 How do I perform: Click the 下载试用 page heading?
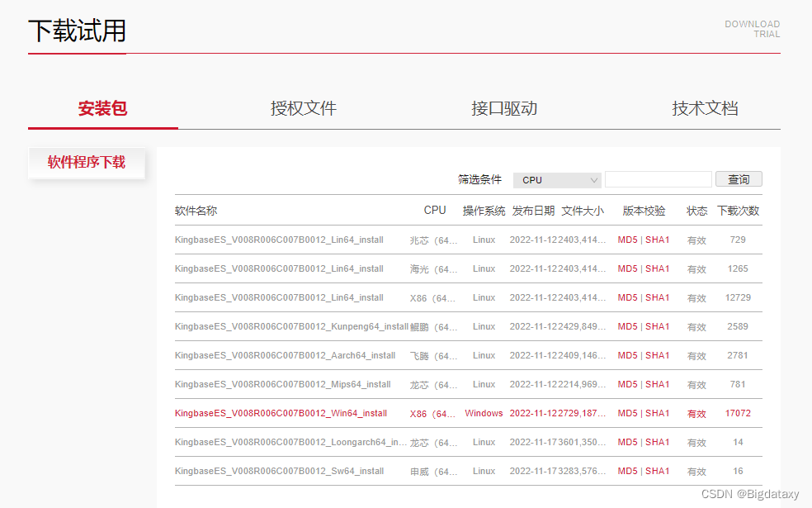coord(78,31)
